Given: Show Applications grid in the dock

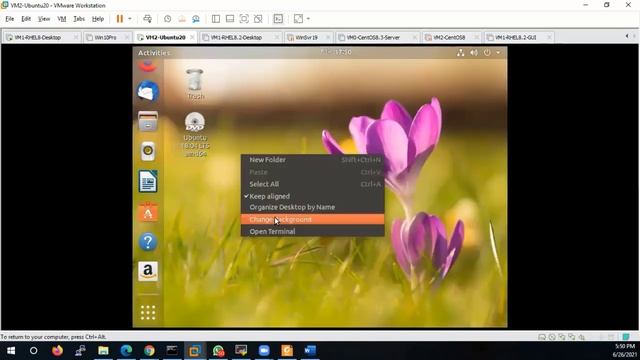Looking at the screenshot, I should pyautogui.click(x=148, y=313).
